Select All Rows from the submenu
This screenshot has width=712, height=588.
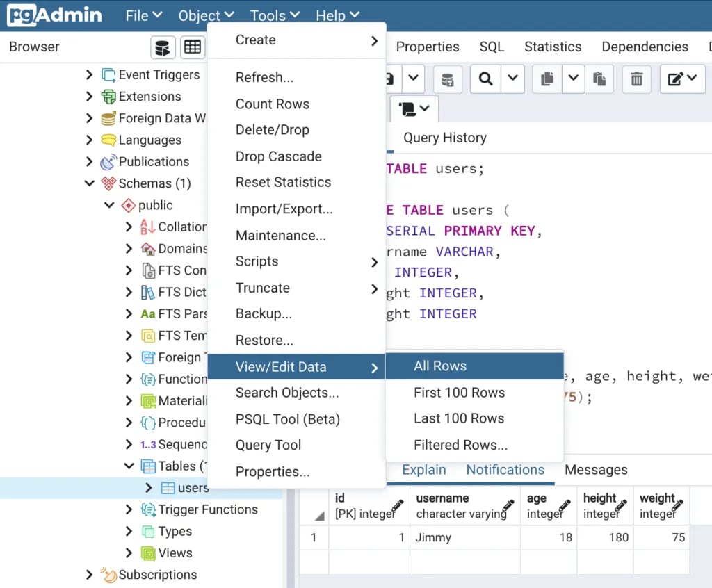(440, 366)
